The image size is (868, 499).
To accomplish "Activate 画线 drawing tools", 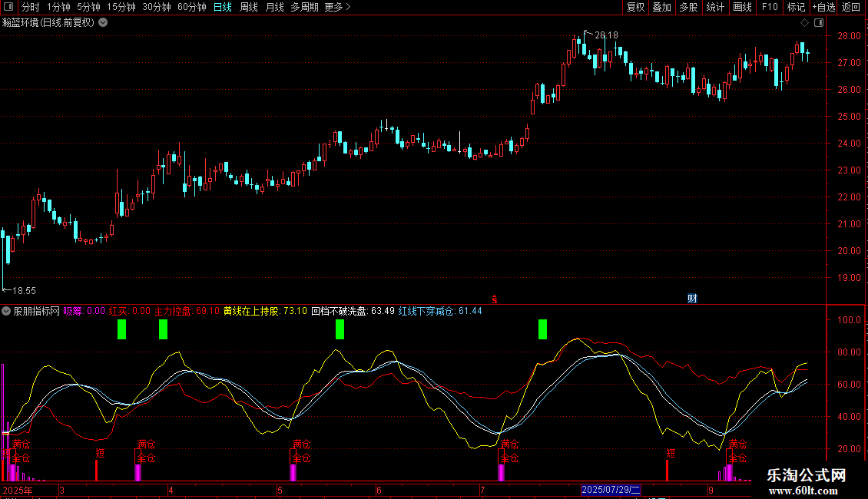I will coord(742,7).
